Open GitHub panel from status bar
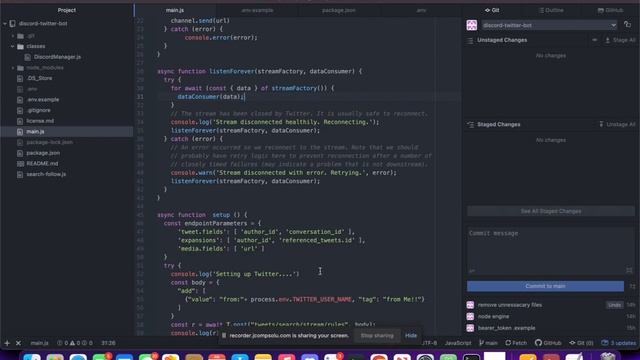This screenshot has width=640, height=360. tap(548, 343)
